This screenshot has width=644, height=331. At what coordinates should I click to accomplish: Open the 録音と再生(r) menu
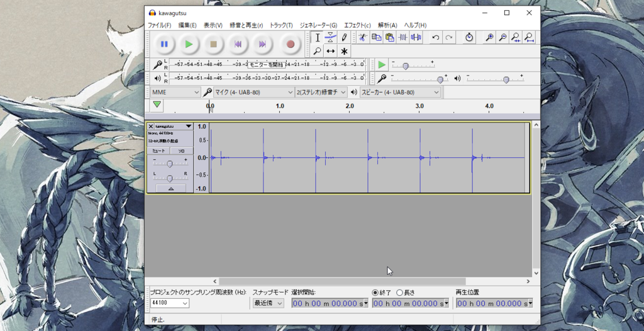(247, 25)
